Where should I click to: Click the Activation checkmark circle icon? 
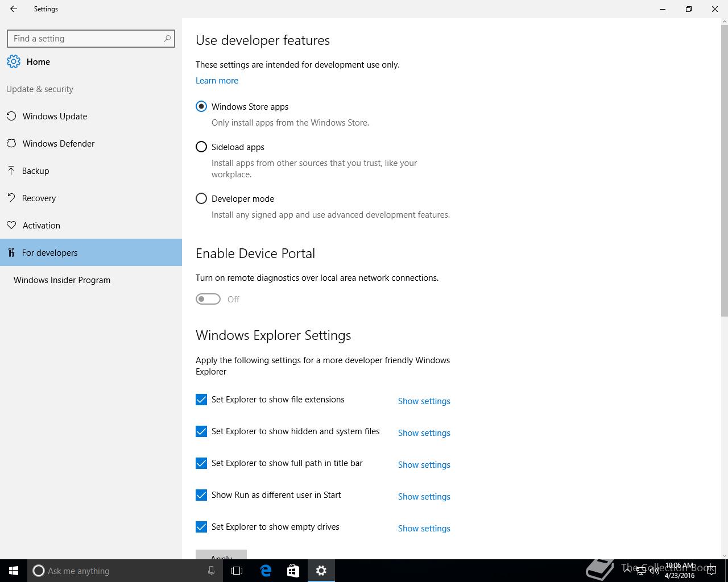click(11, 226)
